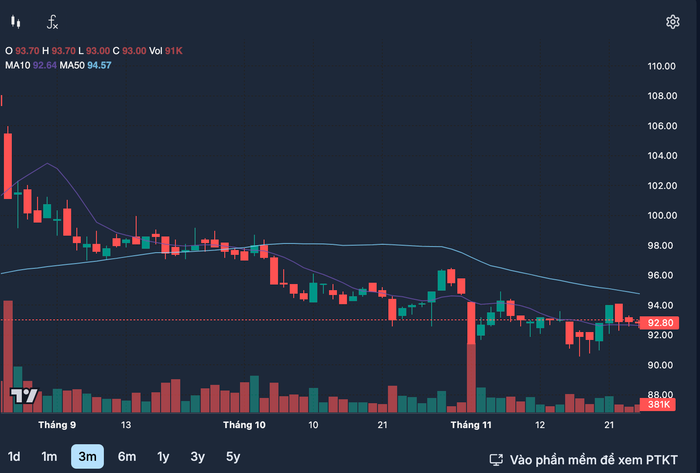700x473 pixels.
Task: Click the monitor icon beside PTKT link
Action: (x=496, y=460)
